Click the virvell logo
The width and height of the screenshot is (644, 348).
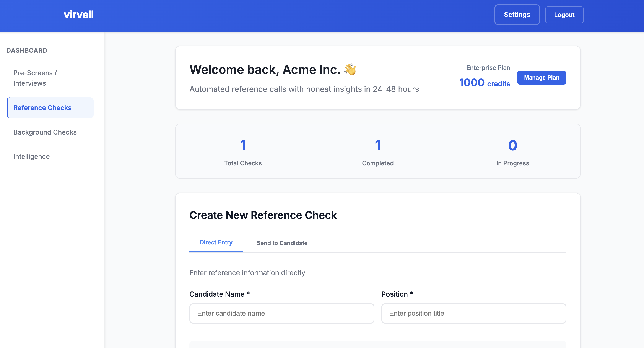tap(79, 14)
